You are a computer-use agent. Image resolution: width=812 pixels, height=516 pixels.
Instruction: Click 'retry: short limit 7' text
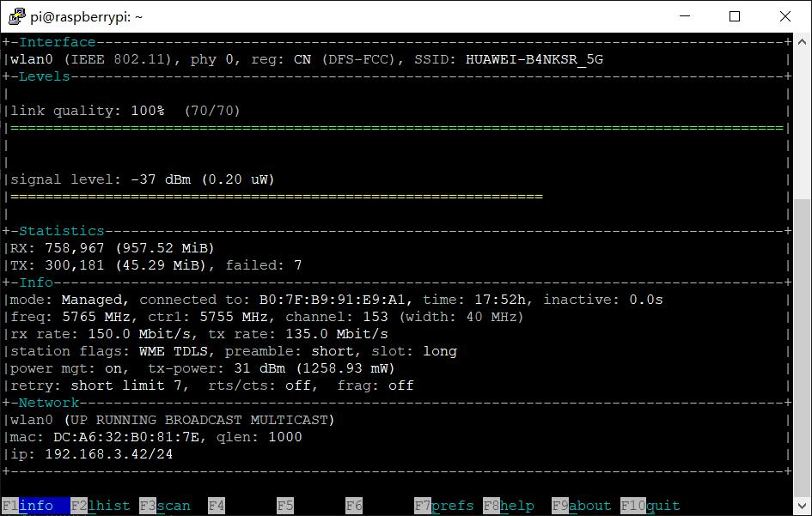pos(96,385)
